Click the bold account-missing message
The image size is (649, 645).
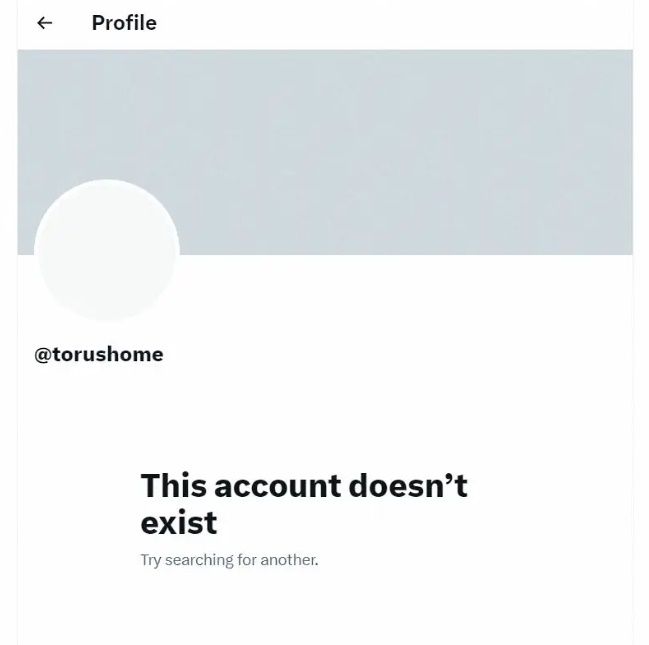pyautogui.click(x=304, y=504)
